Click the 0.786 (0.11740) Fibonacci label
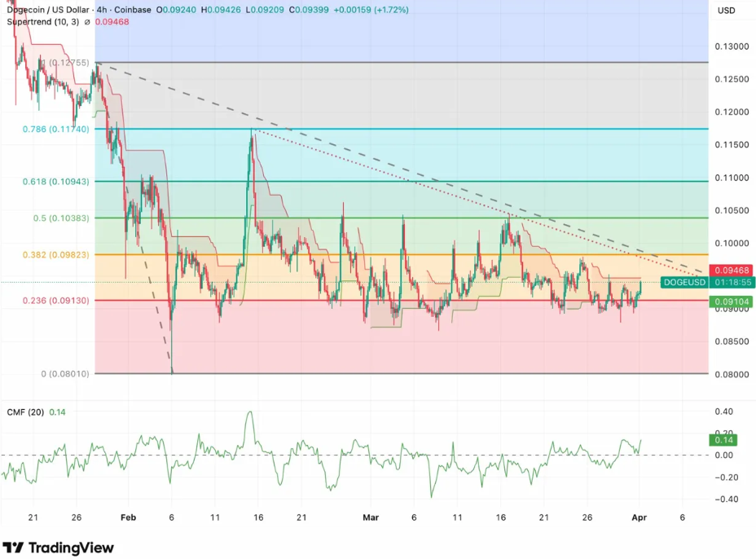 pos(55,129)
